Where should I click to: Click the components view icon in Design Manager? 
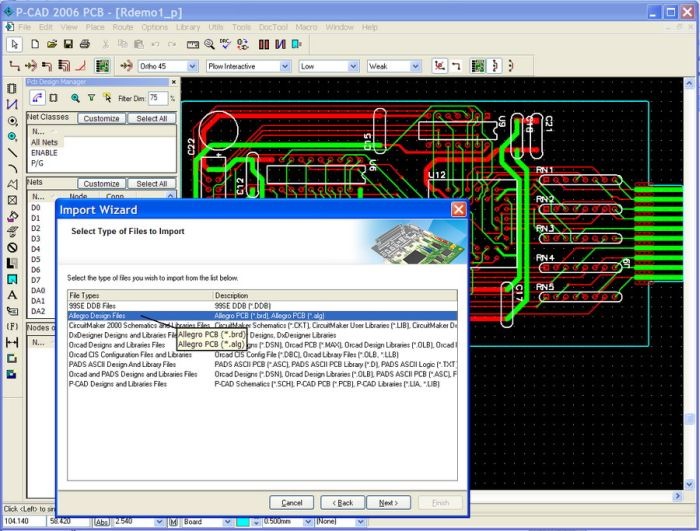[x=54, y=98]
